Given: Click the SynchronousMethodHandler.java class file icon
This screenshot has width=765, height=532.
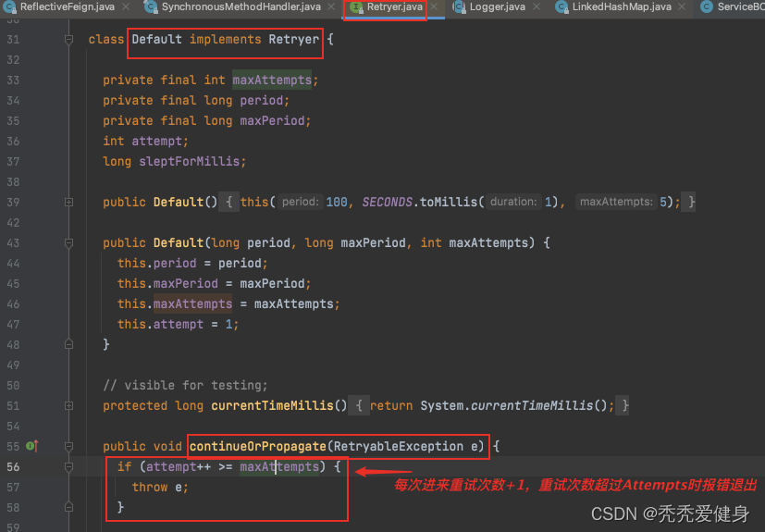Looking at the screenshot, I should [151, 6].
